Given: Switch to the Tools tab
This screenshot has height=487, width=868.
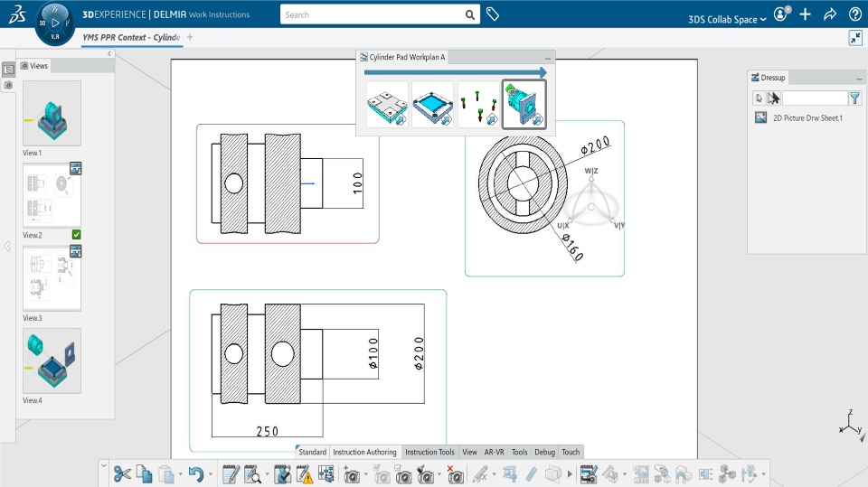Looking at the screenshot, I should (519, 452).
